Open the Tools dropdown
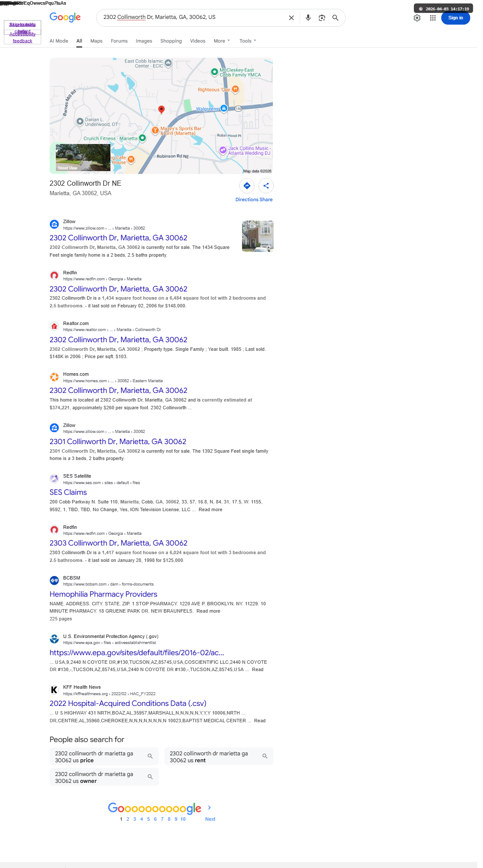Screen dimensions: 483x868 248,41
